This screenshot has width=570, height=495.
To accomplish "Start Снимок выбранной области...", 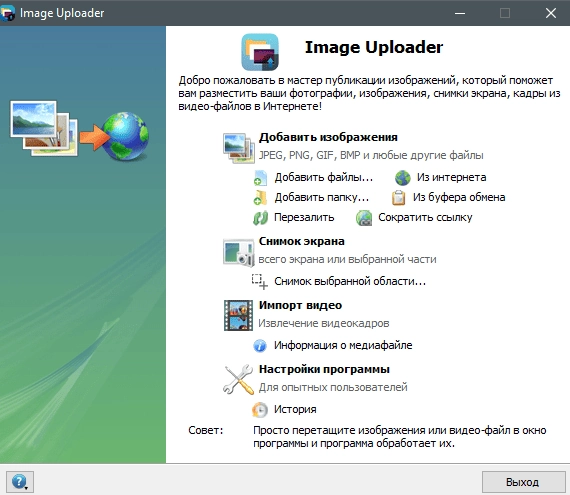I will (x=350, y=281).
